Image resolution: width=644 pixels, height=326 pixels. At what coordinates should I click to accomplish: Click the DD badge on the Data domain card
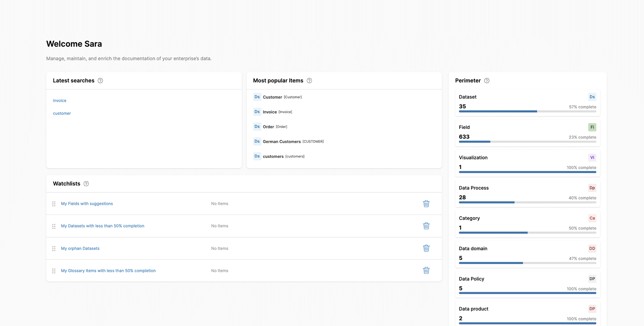pos(592,248)
